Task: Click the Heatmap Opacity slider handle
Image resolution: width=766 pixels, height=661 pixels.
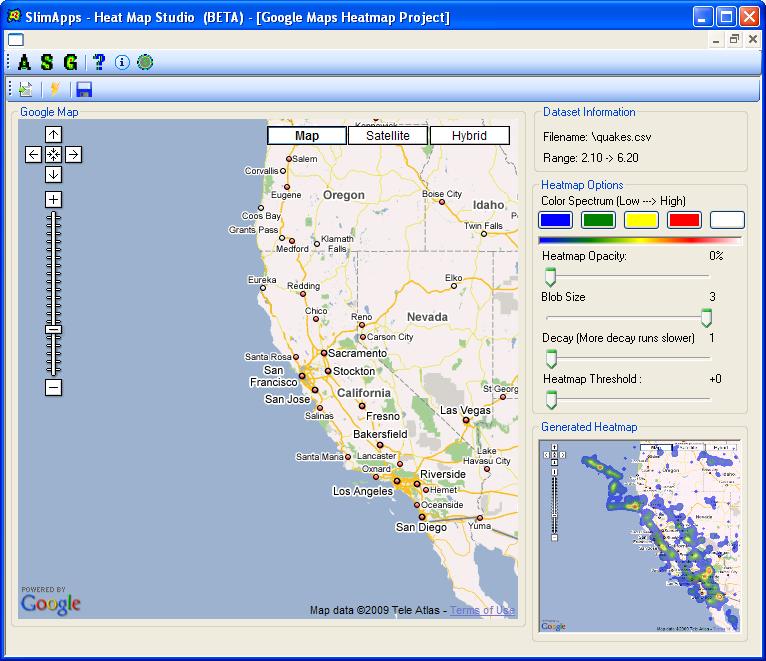Action: pos(551,277)
